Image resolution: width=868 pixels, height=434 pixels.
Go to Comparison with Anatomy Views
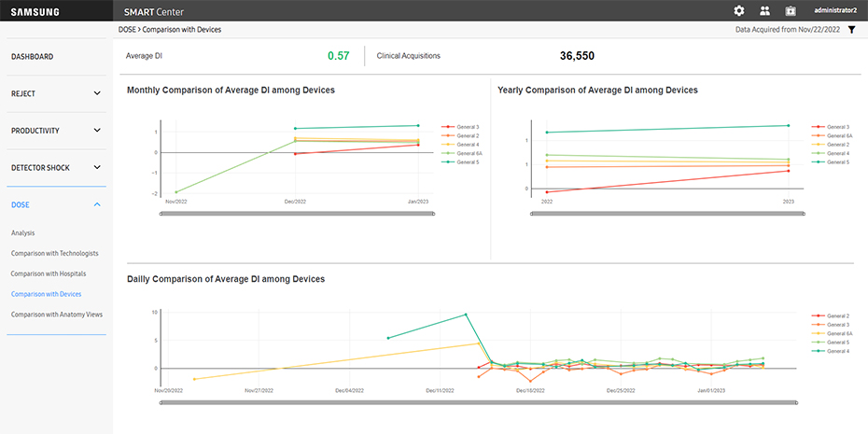coord(56,315)
